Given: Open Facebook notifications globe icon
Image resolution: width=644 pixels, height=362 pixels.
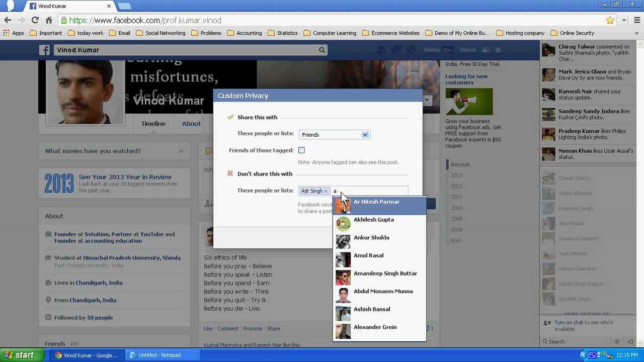Looking at the screenshot, I should (x=411, y=50).
